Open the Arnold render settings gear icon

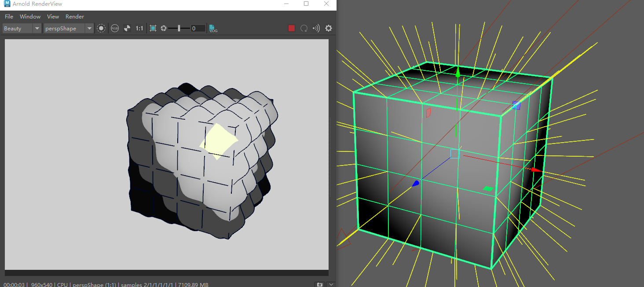click(328, 28)
